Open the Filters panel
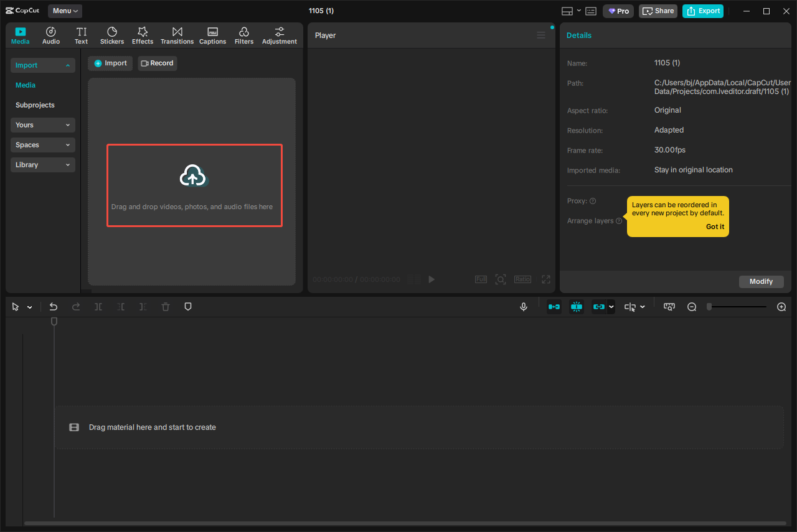The height and width of the screenshot is (532, 797). [x=243, y=35]
